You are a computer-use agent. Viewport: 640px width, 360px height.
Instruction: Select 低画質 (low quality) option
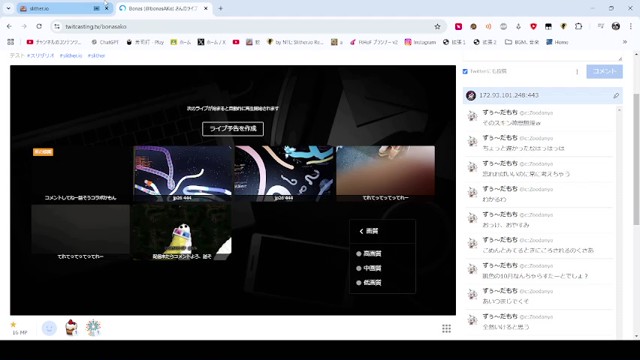(369, 282)
